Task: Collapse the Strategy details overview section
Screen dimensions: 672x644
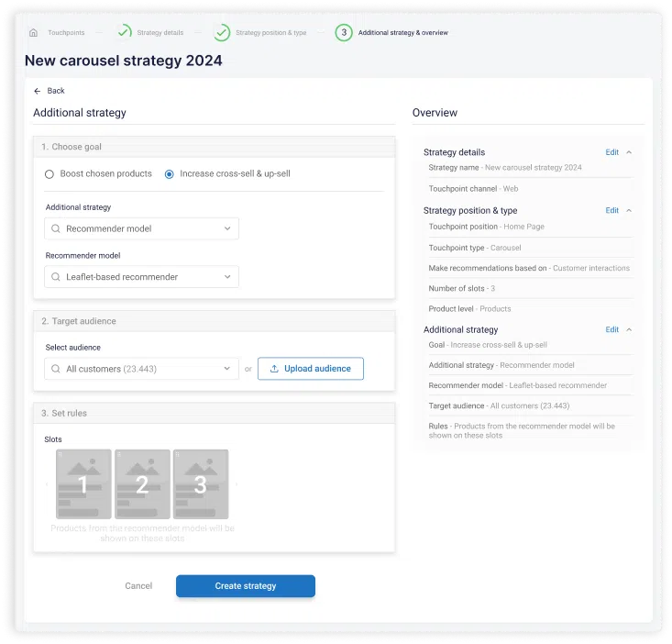Action: (629, 152)
